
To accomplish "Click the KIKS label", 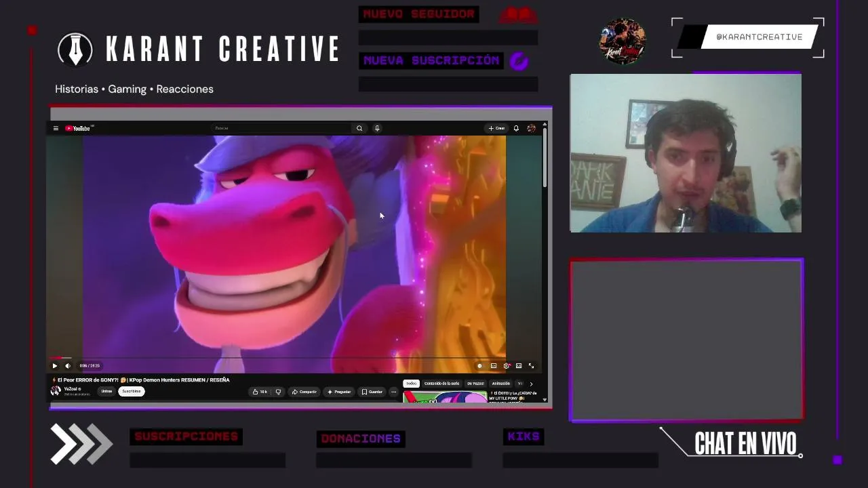I will point(524,436).
